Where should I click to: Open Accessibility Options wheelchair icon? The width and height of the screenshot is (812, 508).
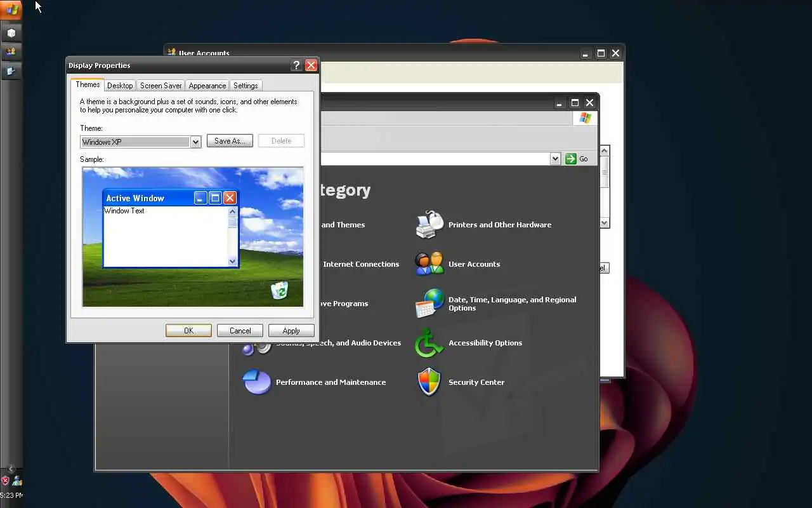click(x=429, y=343)
